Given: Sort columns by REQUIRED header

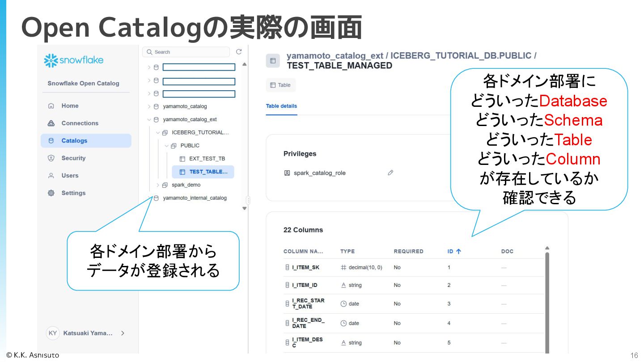Looking at the screenshot, I should tap(408, 251).
